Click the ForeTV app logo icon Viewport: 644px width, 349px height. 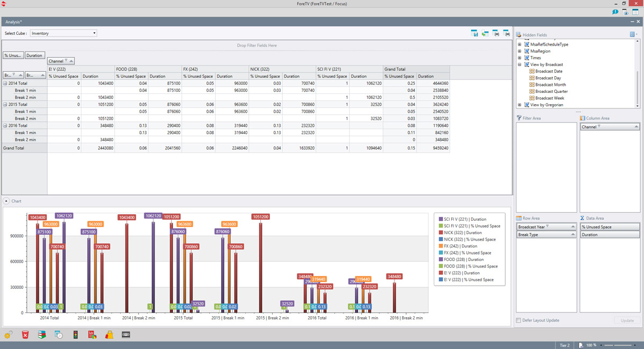pos(4,4)
